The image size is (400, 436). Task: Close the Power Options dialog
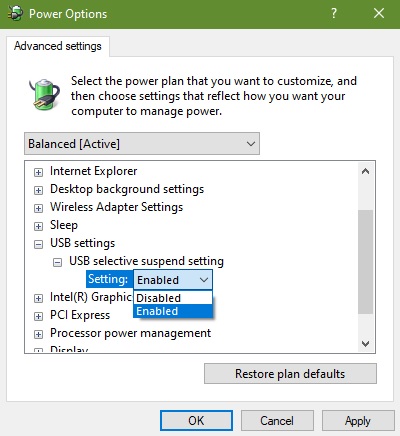tap(379, 14)
